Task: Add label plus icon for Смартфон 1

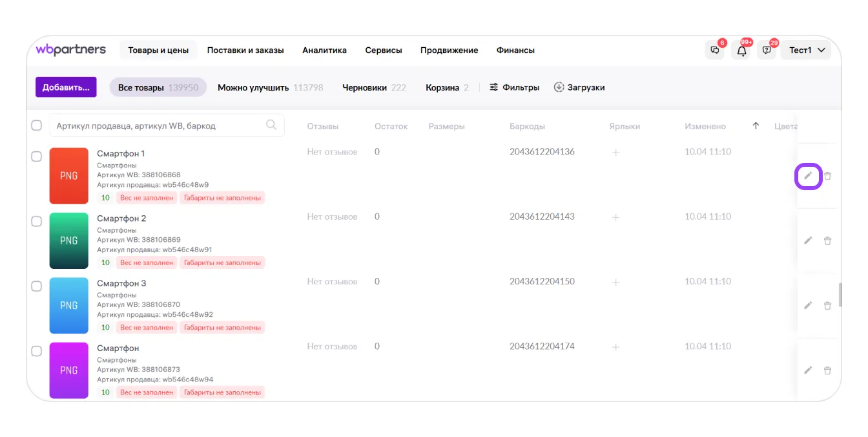Action: click(x=615, y=153)
